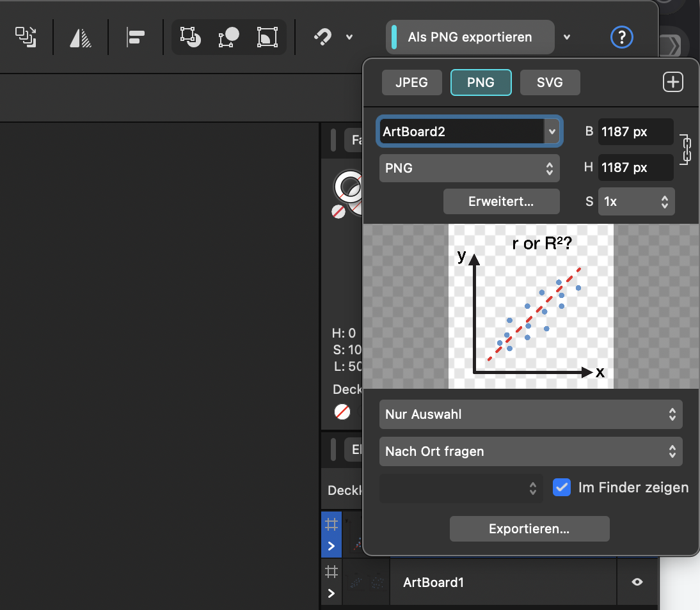Open the help question mark icon

(621, 37)
